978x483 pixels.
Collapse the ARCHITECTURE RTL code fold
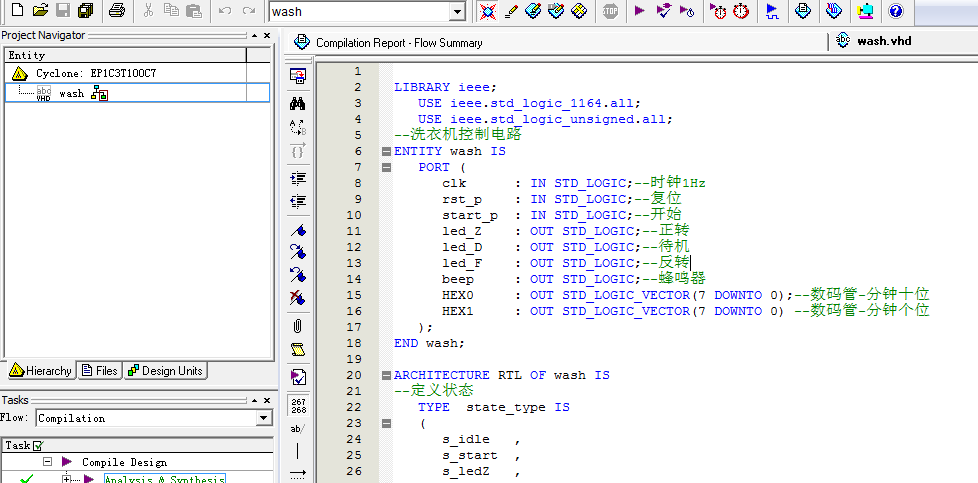pos(385,375)
